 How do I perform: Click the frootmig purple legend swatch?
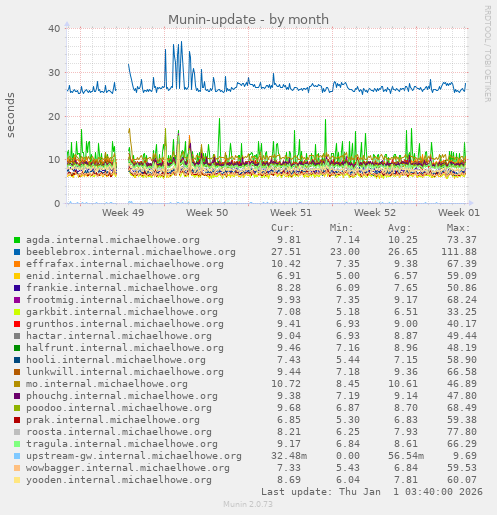[17, 300]
